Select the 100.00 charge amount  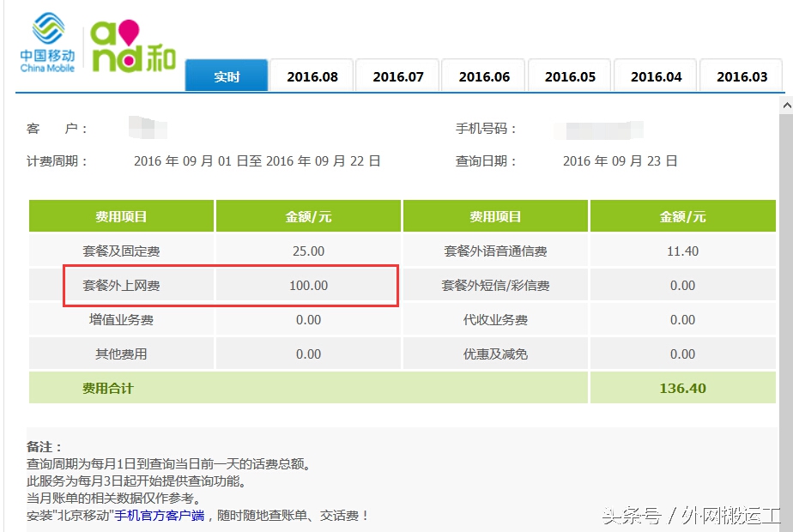pos(306,285)
